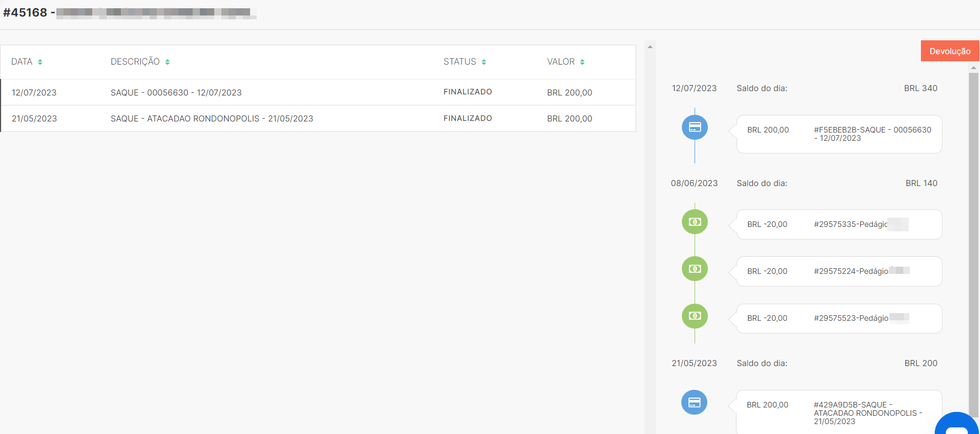Screen dimensions: 980x434
Task: Select the SAQUE ATACADAO RONDONOPOLIS row
Action: pyautogui.click(x=318, y=119)
